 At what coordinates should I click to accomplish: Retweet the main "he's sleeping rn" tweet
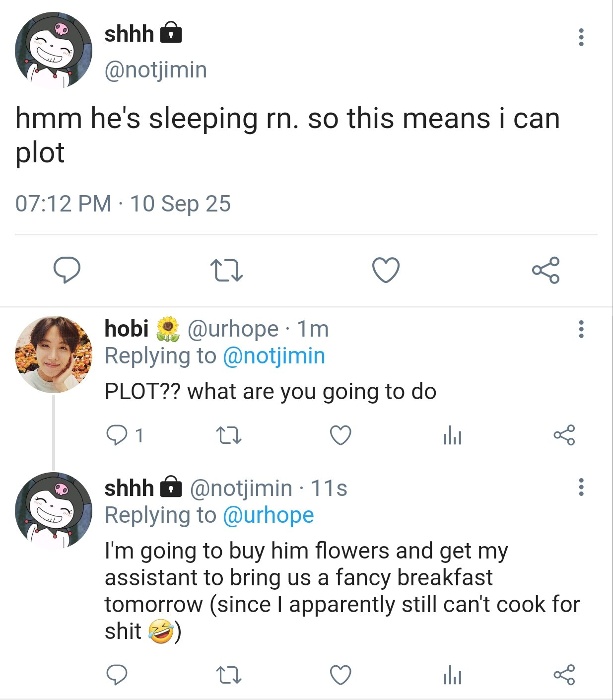pyautogui.click(x=226, y=271)
